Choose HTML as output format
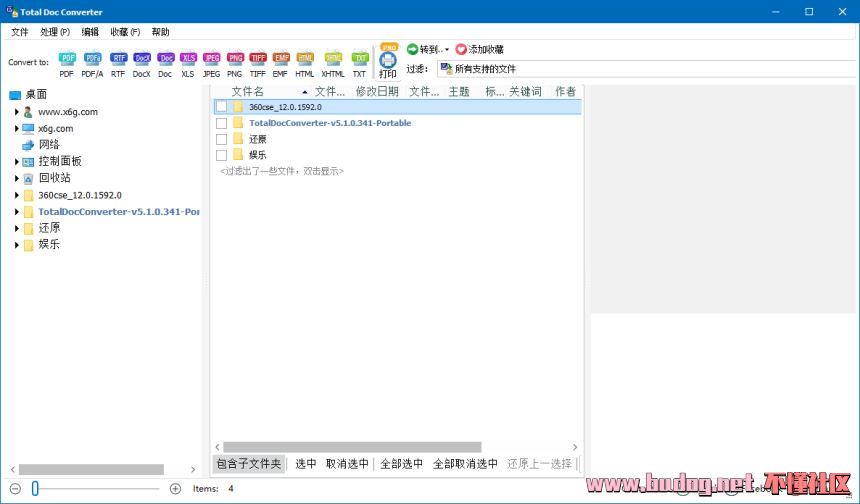This screenshot has width=860, height=504. [x=305, y=59]
